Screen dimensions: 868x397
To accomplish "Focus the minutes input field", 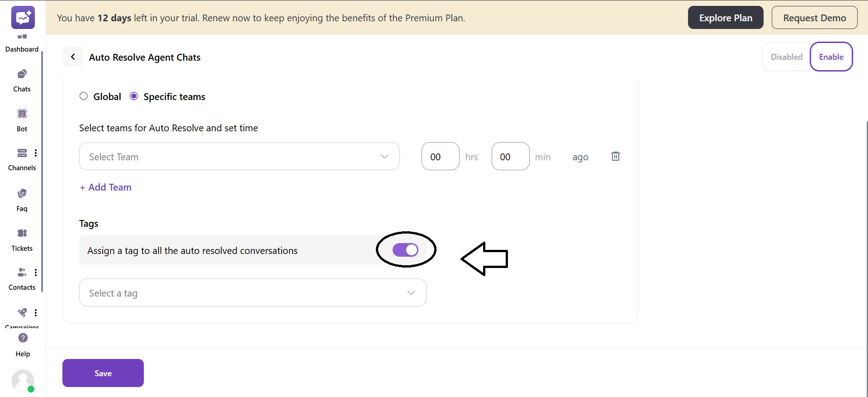I will click(x=511, y=156).
